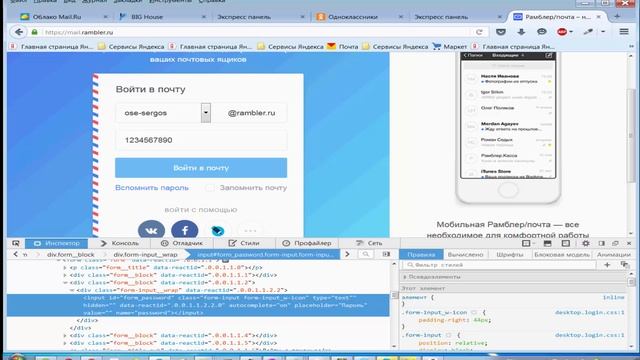Switch to the Профайлер devtools tab
The image size is (640, 360).
click(x=307, y=243)
